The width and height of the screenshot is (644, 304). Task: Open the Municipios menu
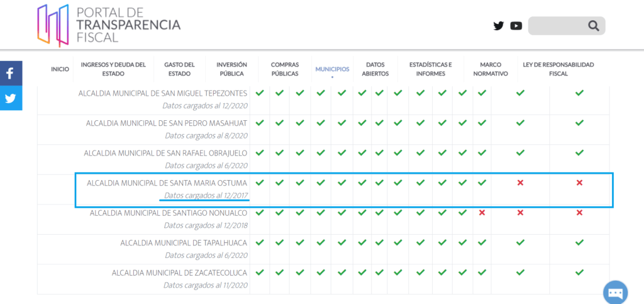click(x=332, y=69)
